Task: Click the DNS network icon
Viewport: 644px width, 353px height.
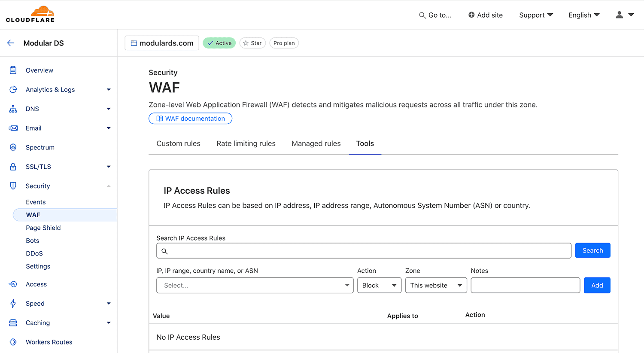Action: pyautogui.click(x=13, y=109)
